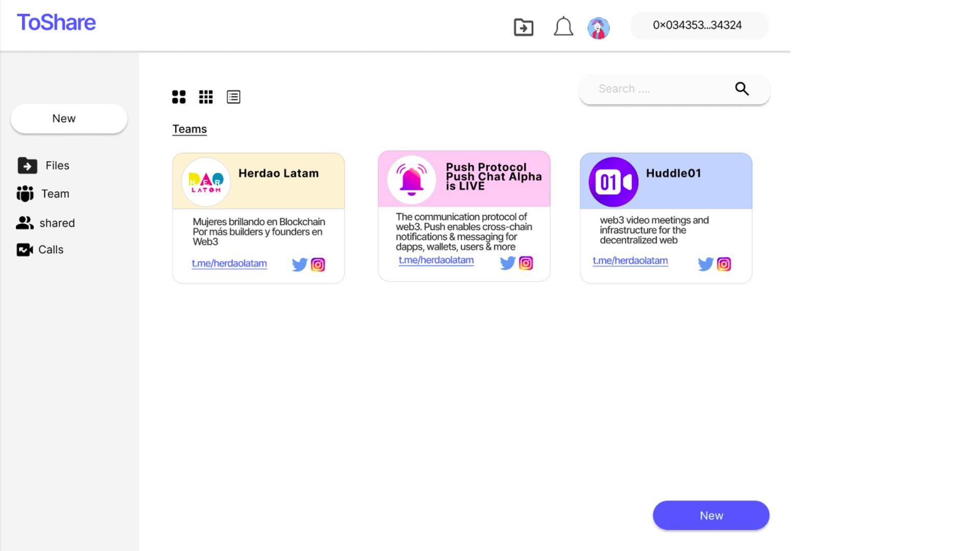Click the New button in sidebar
This screenshot has height=551, width=980.
click(69, 118)
